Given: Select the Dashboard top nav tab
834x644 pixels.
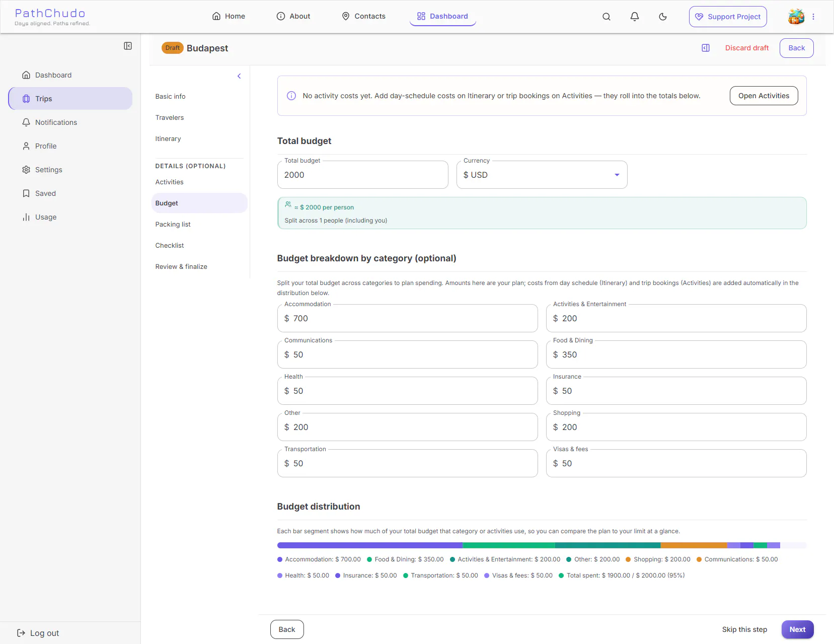Looking at the screenshot, I should 442,16.
